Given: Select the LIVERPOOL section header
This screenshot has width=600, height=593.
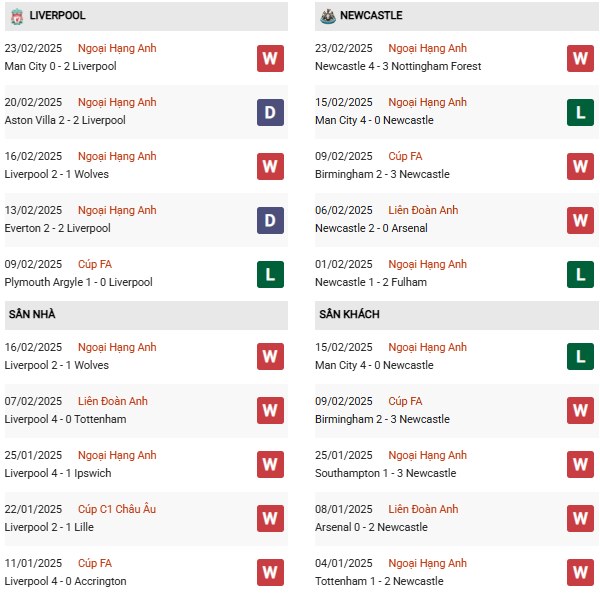Looking at the screenshot, I should coord(58,16).
